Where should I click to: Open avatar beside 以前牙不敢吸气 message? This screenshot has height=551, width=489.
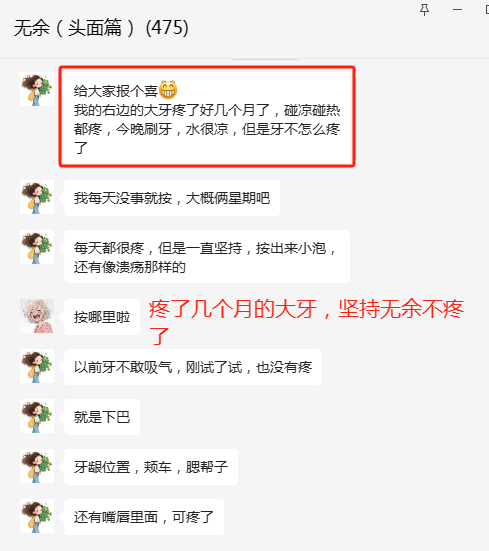click(37, 366)
